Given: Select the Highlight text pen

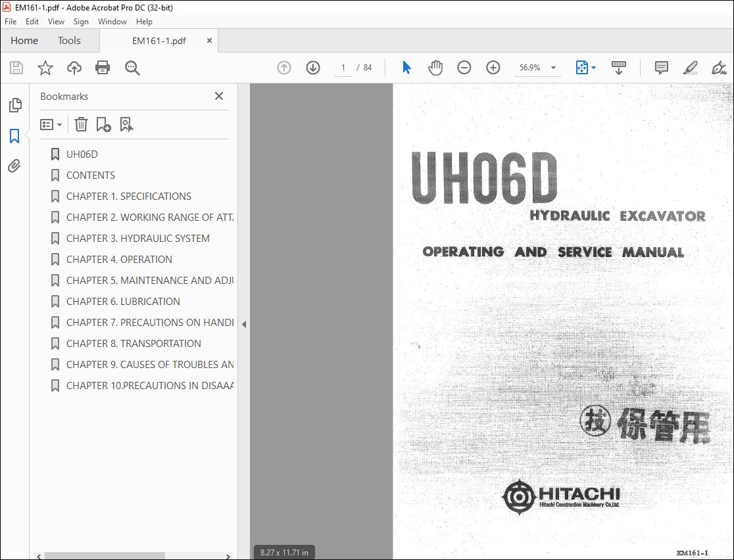Looking at the screenshot, I should tap(690, 68).
